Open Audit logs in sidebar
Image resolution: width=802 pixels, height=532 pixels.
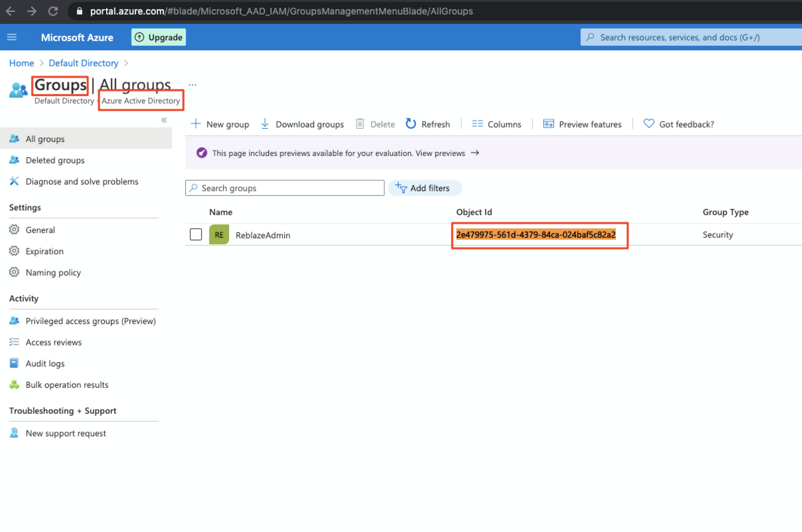(45, 364)
